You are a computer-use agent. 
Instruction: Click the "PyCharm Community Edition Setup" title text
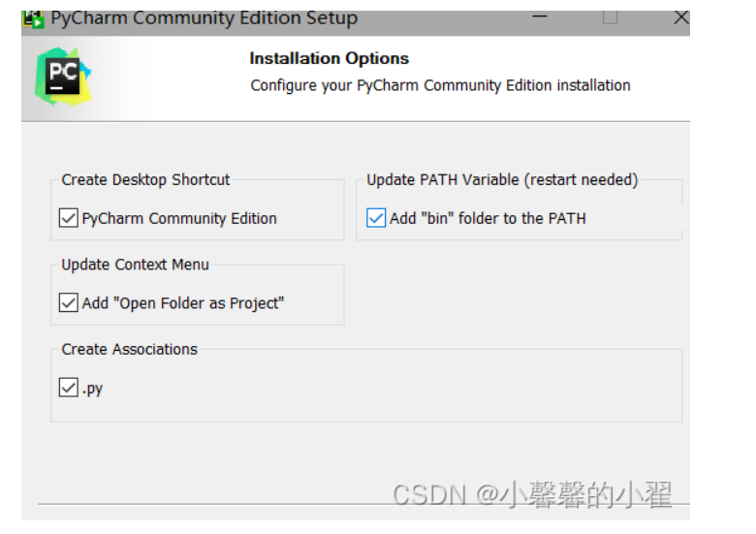point(205,18)
